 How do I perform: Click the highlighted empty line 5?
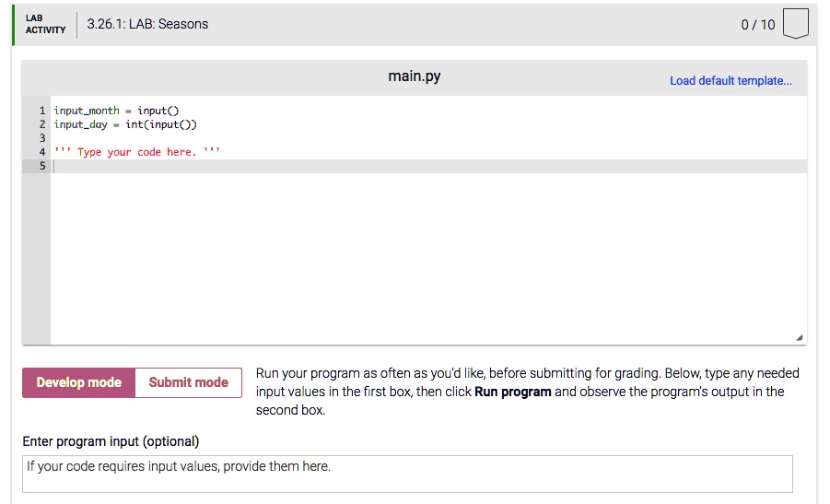coord(368,166)
